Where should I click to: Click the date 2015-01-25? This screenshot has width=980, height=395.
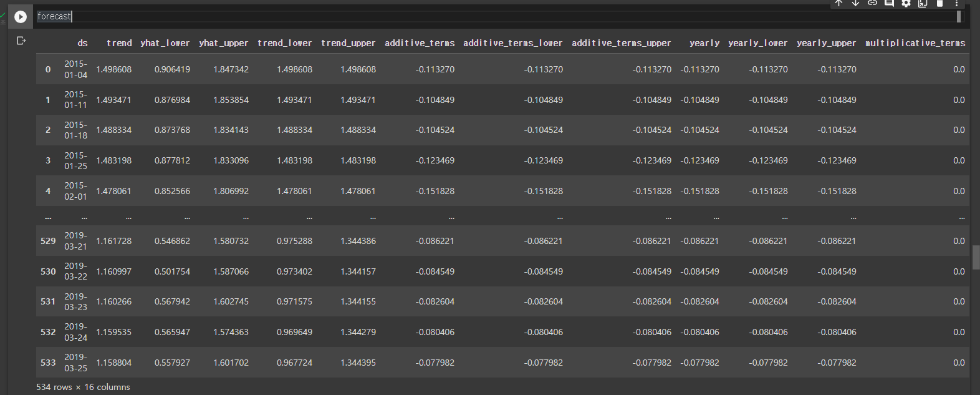75,160
